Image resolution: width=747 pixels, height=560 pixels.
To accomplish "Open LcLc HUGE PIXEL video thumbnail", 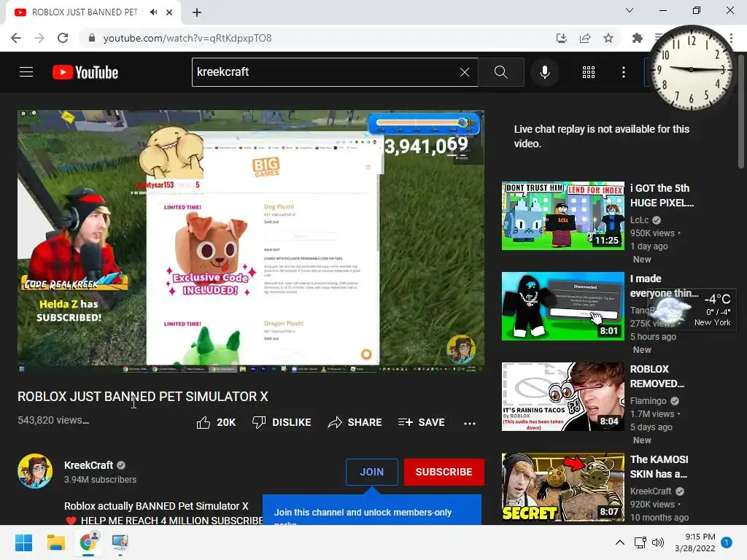I will pos(562,216).
